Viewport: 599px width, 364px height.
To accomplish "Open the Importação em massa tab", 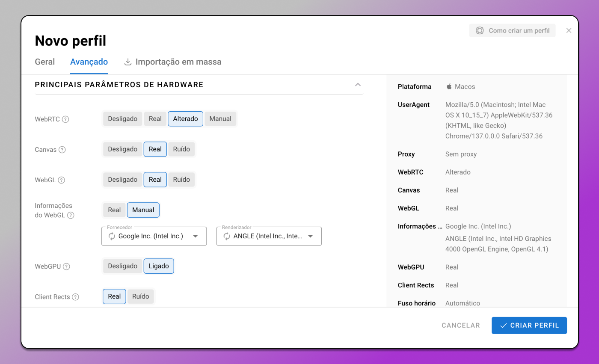I will click(x=173, y=62).
